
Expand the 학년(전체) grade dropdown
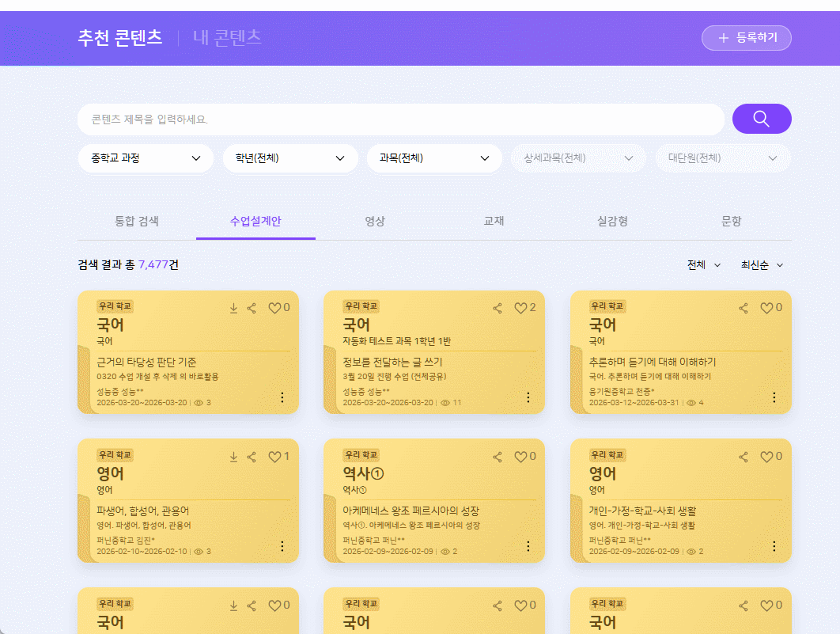[289, 158]
